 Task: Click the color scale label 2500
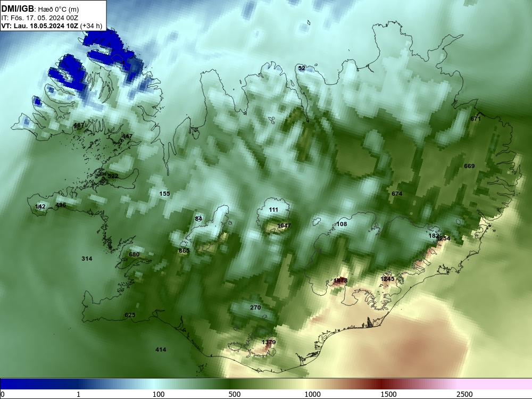[x=464, y=394]
